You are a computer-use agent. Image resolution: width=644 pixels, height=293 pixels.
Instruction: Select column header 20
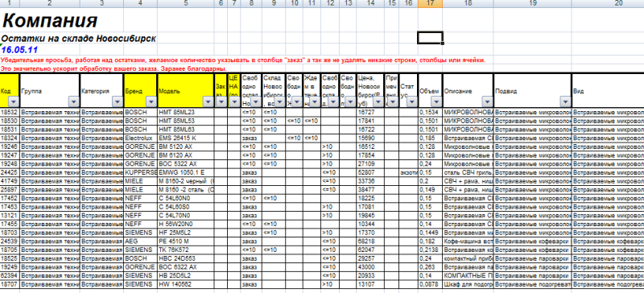(x=608, y=3)
